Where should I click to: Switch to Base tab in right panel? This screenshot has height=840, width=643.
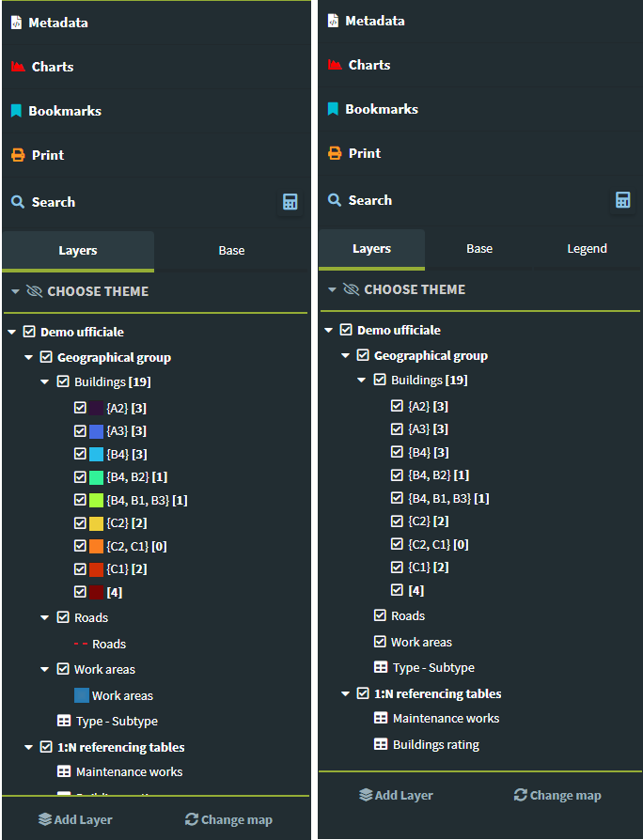[x=479, y=249]
